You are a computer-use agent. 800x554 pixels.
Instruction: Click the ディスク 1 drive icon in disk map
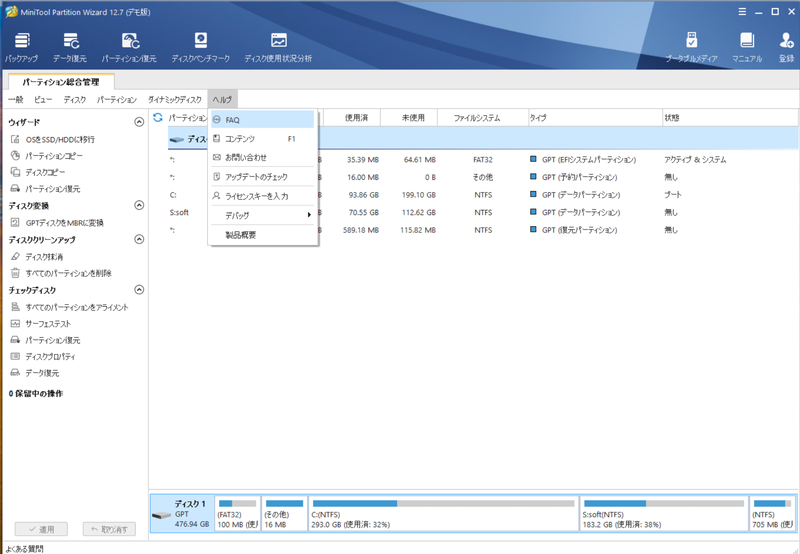pyautogui.click(x=161, y=515)
